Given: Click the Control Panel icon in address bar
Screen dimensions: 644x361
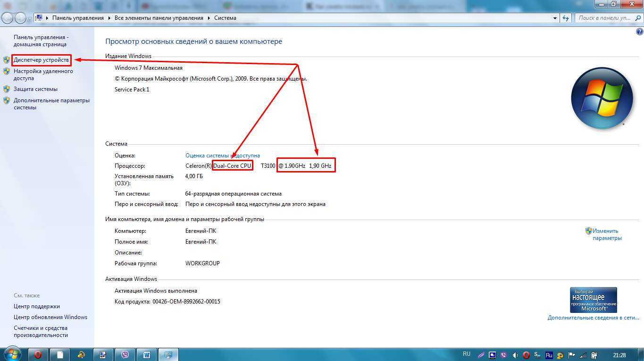Looking at the screenshot, I should (x=39, y=18).
